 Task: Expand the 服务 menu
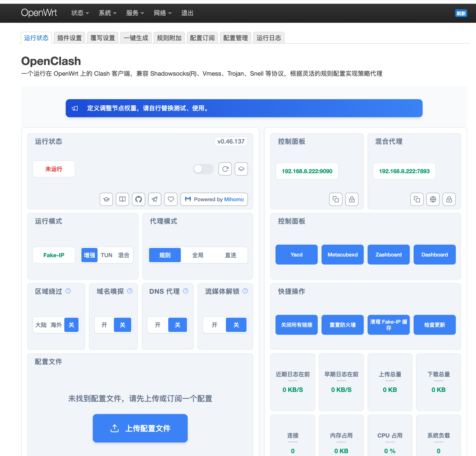click(135, 13)
